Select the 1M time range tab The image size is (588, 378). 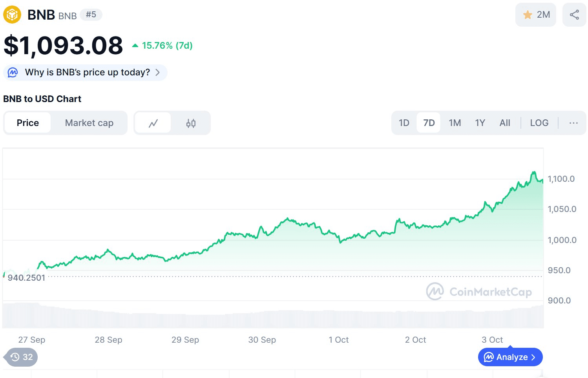pyautogui.click(x=455, y=123)
